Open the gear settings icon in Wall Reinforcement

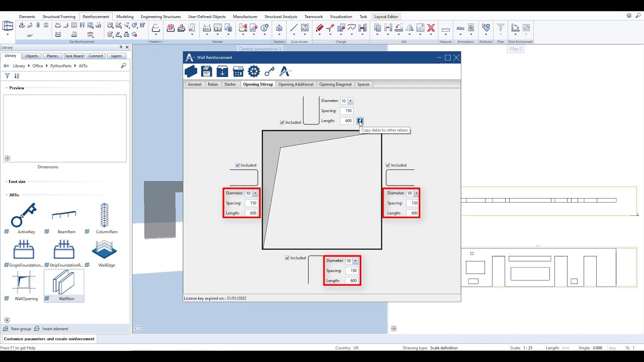[x=254, y=71]
